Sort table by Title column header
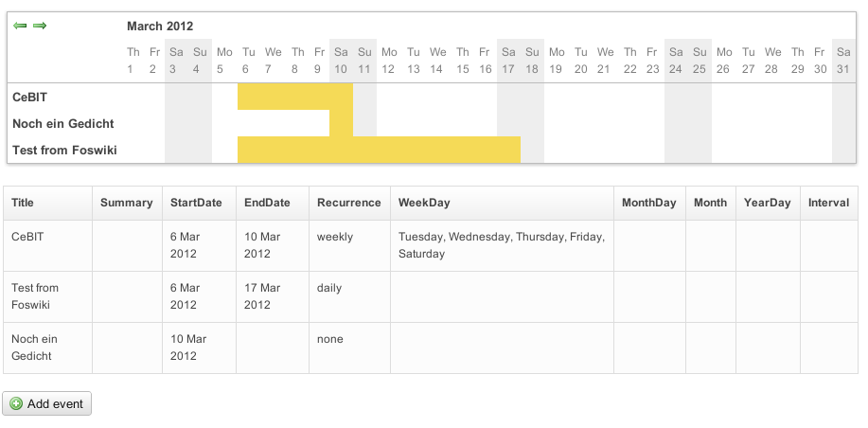868x428 pixels. tap(23, 203)
